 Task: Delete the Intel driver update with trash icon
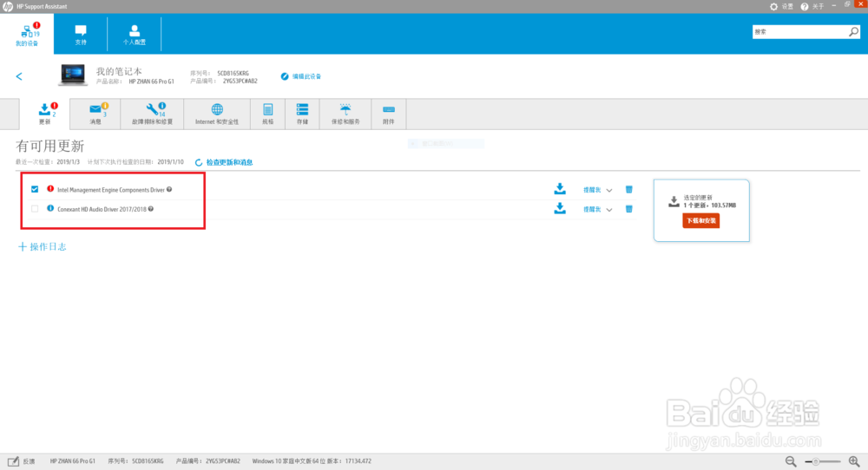[628, 189]
